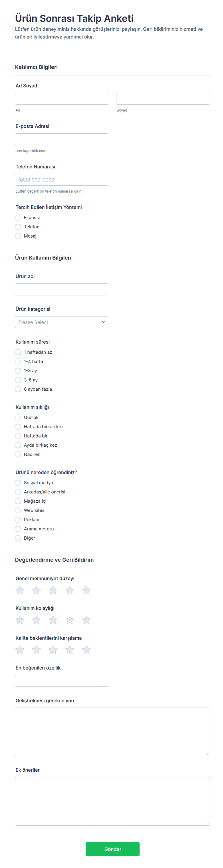Focus the Ad first name field
Screen dimensions: 223x868
click(62, 99)
